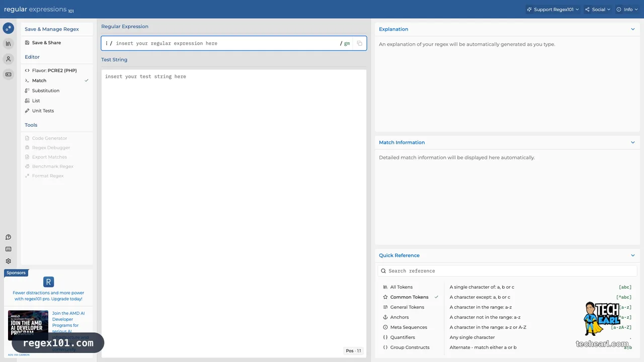The image size is (644, 362).
Task: Select the Quantifiers category
Action: tap(411, 337)
